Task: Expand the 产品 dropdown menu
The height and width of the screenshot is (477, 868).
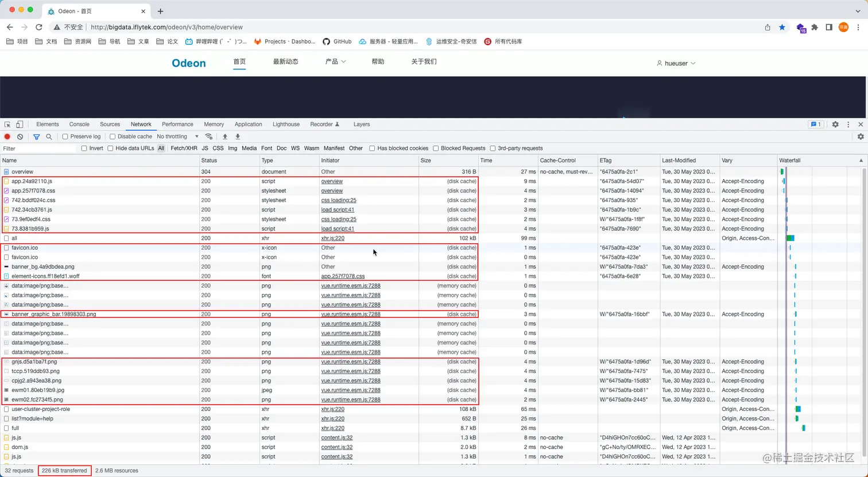Action: coord(336,61)
